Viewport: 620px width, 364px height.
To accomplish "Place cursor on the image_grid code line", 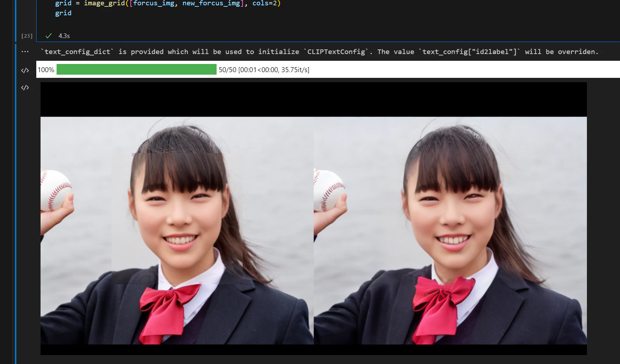I will (x=168, y=3).
